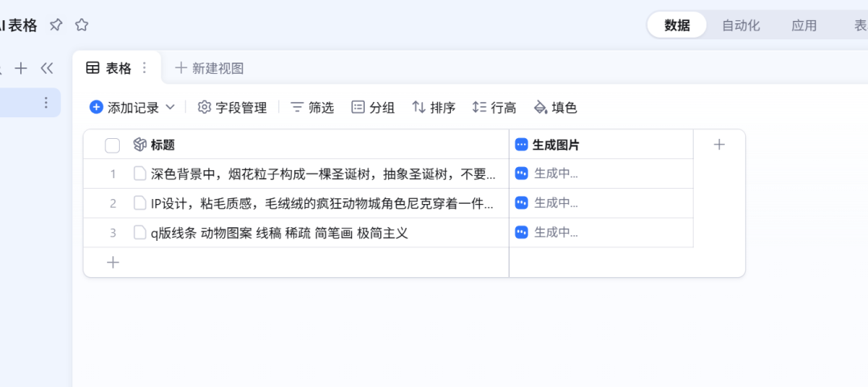868x387 pixels.
Task: Open the 填色 fill color tool
Action: pyautogui.click(x=555, y=108)
